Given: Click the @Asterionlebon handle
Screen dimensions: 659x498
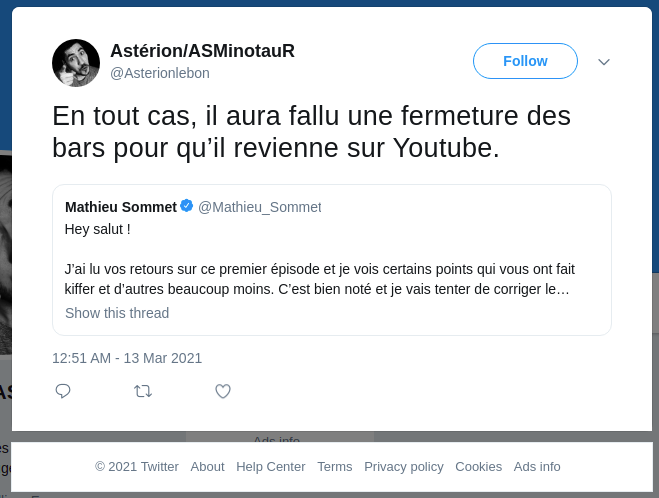Looking at the screenshot, I should click(x=160, y=73).
